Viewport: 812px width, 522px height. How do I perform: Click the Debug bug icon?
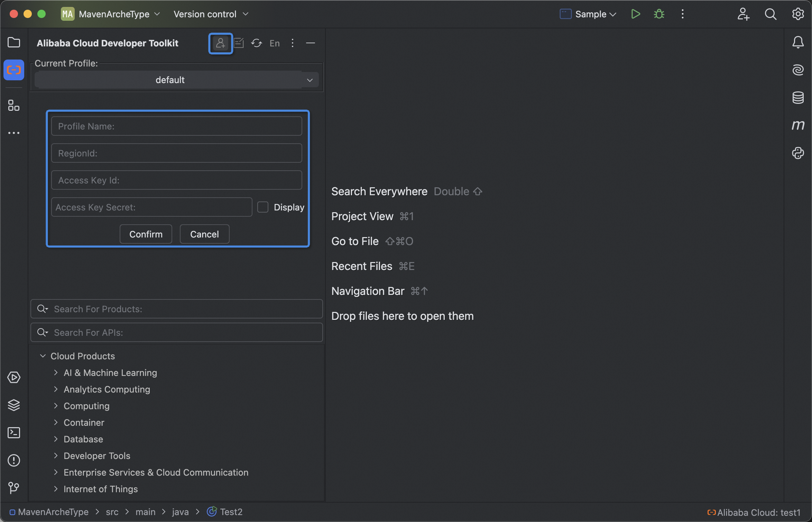pyautogui.click(x=659, y=14)
